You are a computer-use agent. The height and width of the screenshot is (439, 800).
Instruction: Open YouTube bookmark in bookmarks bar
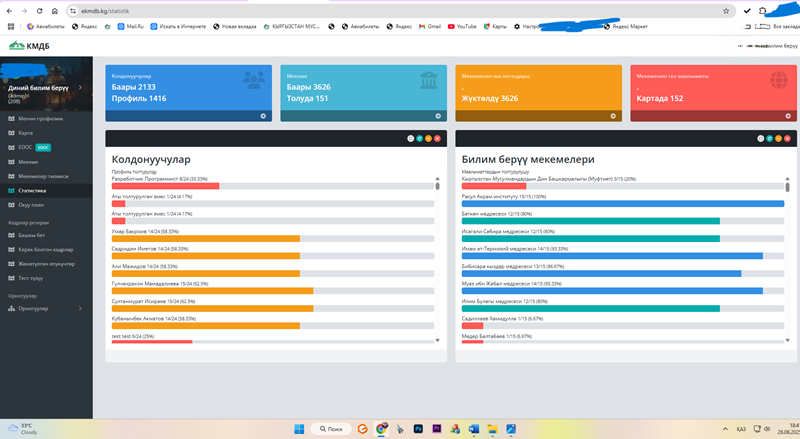pyautogui.click(x=466, y=26)
